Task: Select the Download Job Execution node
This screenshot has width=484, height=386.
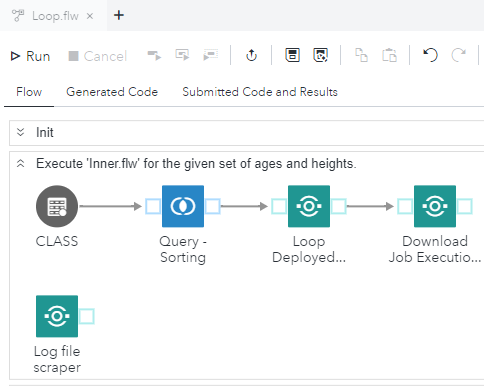Action: [435, 206]
